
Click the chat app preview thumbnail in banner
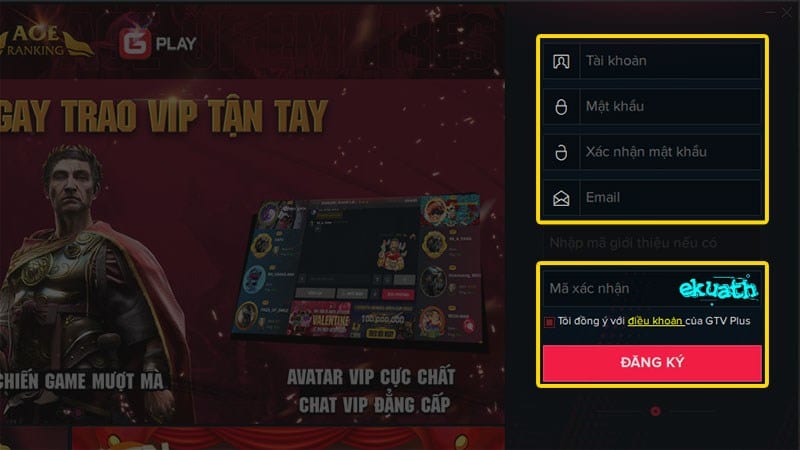[x=358, y=267]
